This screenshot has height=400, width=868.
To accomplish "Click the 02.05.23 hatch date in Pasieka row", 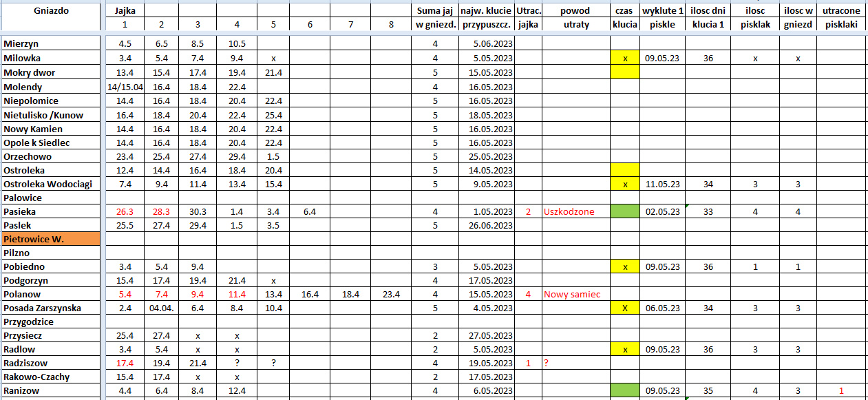I will click(662, 211).
